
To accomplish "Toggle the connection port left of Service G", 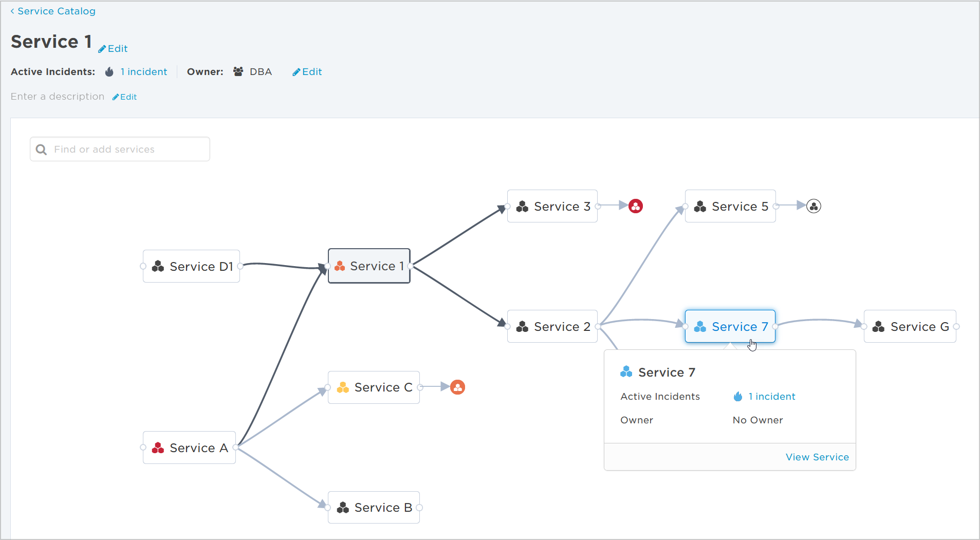I will (x=865, y=326).
